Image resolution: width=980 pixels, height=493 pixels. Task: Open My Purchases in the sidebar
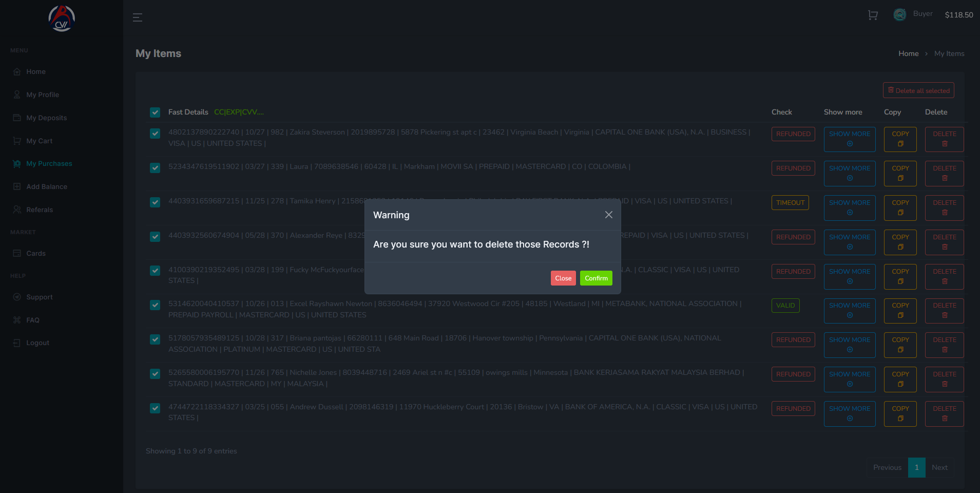click(x=49, y=164)
